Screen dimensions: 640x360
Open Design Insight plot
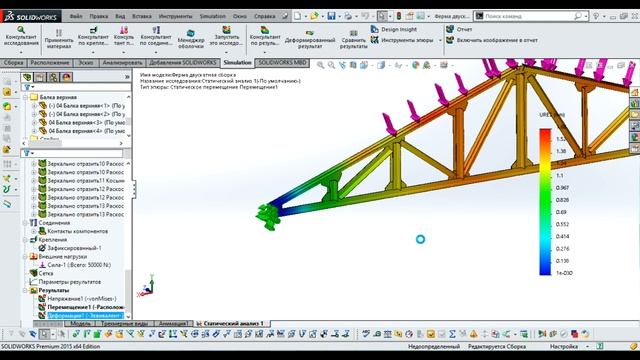click(x=394, y=29)
